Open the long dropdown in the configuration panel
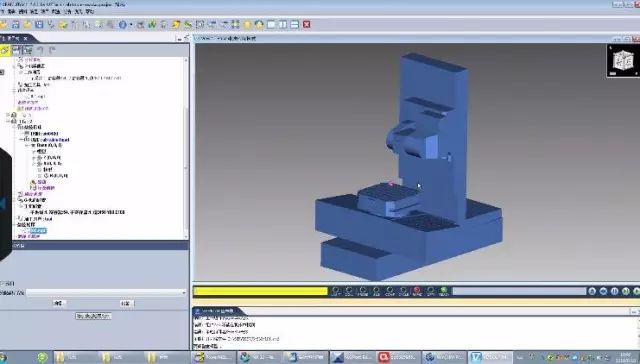This screenshot has width=640, height=364. click(x=106, y=293)
